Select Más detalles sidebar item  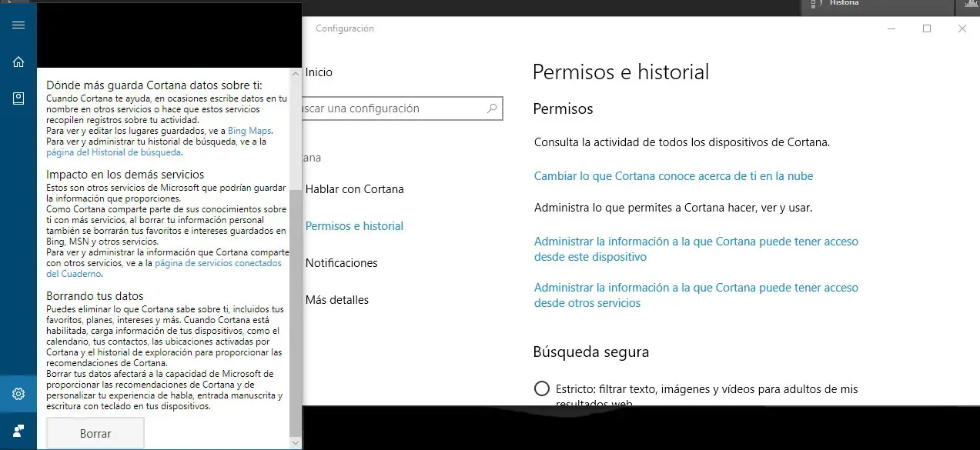click(x=336, y=300)
